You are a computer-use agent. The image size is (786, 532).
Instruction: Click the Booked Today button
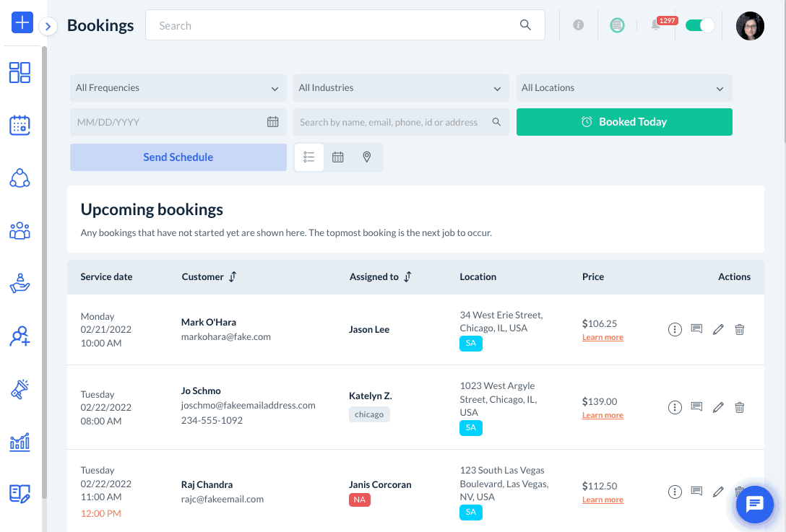tap(624, 122)
